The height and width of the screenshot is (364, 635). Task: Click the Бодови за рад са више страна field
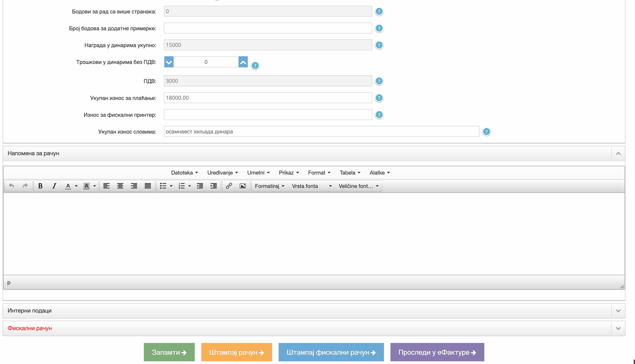[268, 11]
